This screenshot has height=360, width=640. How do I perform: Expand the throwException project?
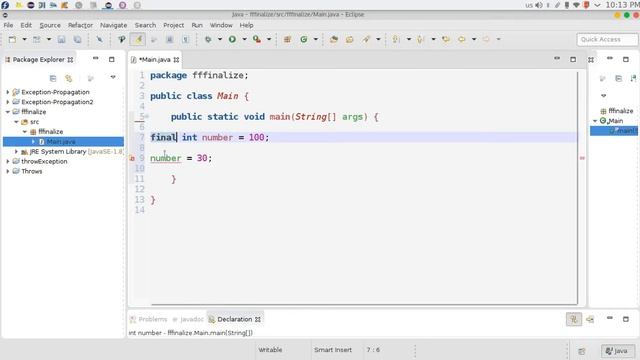coord(8,161)
